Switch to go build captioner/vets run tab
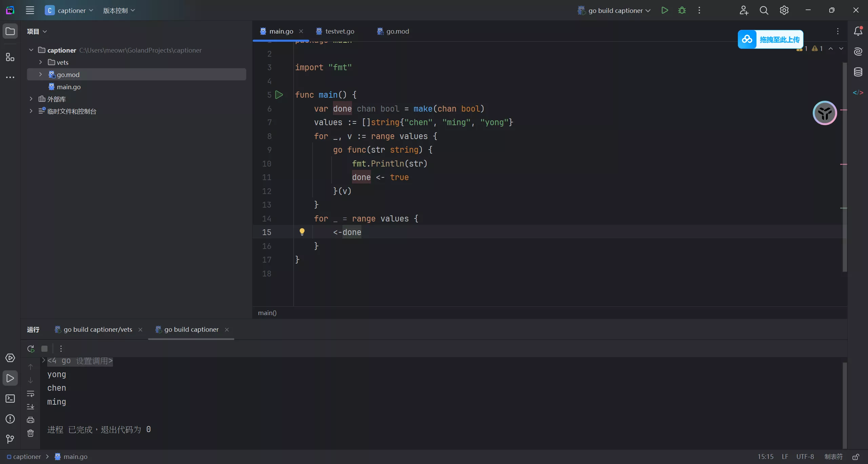Viewport: 868px width, 464px height. click(x=98, y=329)
